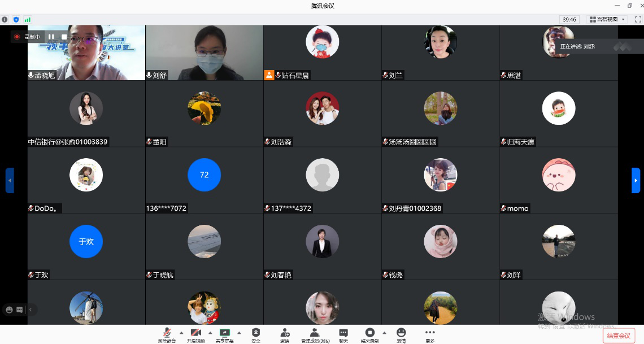Check the green network signal icon
This screenshot has width=644, height=344.
(x=28, y=19)
